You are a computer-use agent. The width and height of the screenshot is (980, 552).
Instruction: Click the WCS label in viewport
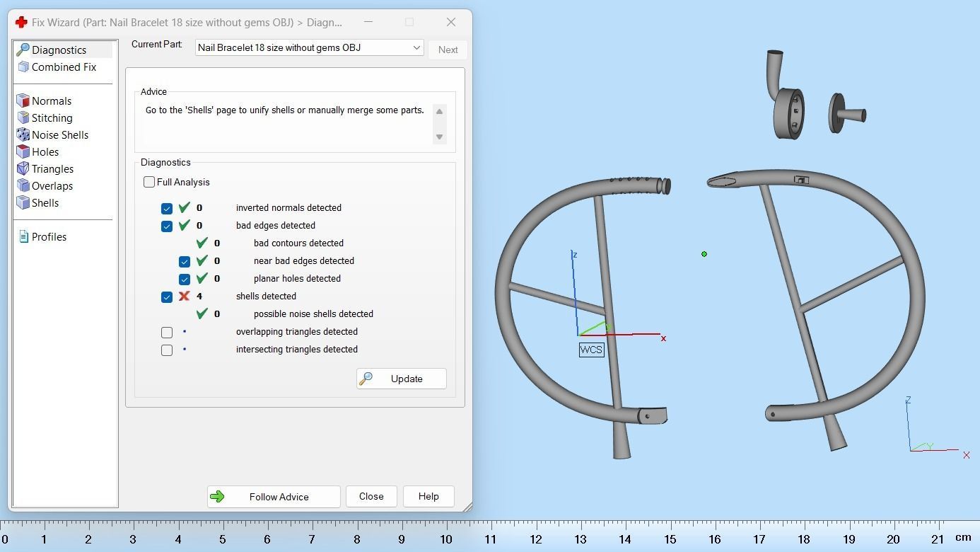pos(592,350)
